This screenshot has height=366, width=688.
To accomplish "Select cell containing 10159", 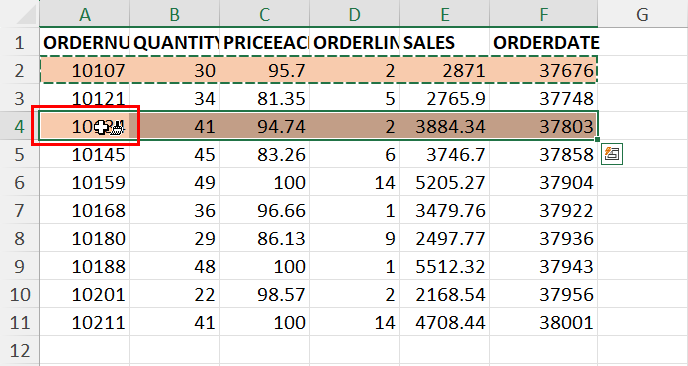I will (85, 183).
